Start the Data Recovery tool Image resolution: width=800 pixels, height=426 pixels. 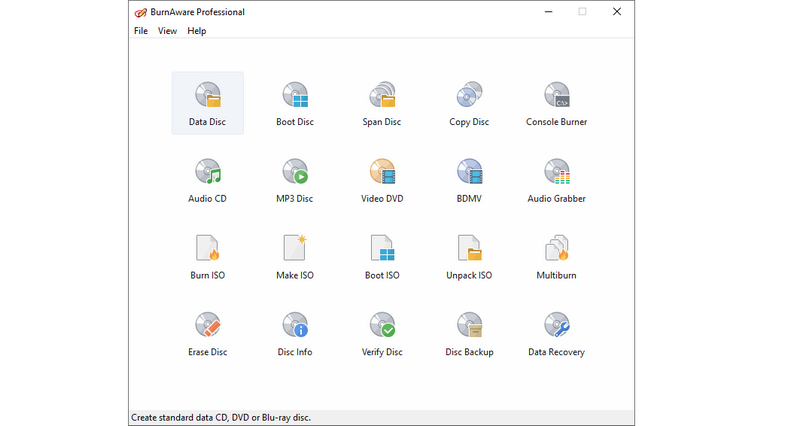[557, 334]
